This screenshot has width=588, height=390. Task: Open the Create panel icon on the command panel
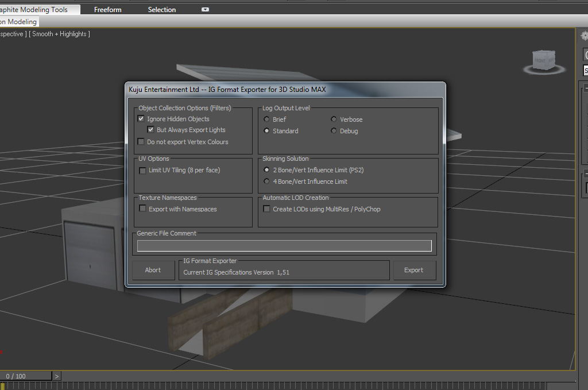tap(585, 36)
